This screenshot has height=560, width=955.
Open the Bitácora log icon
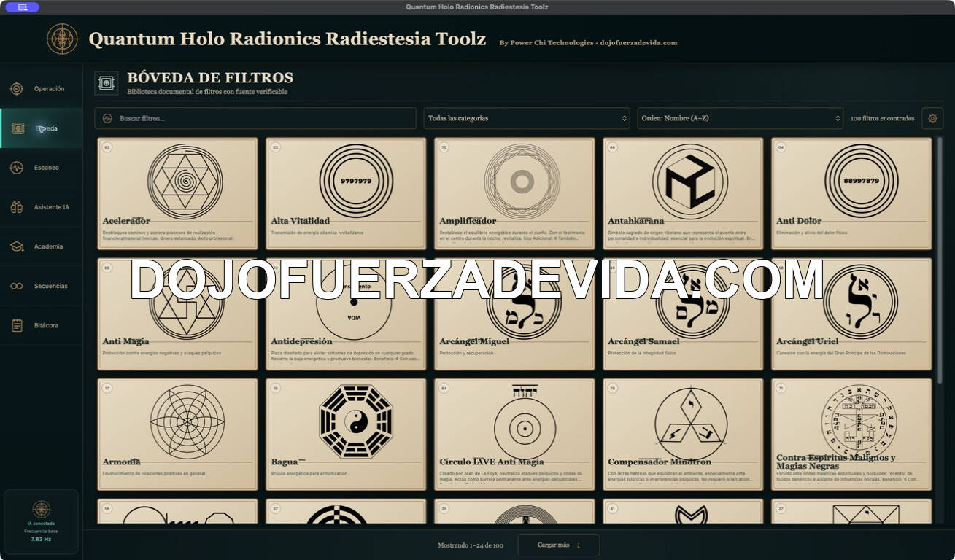click(16, 325)
